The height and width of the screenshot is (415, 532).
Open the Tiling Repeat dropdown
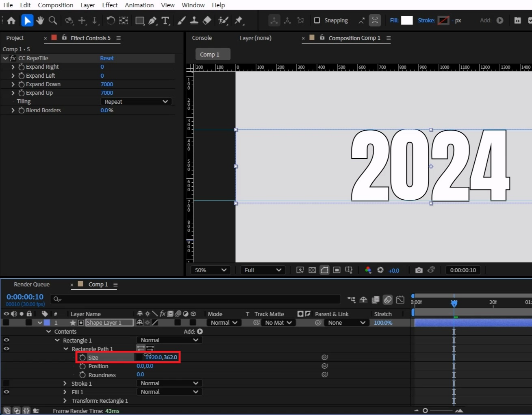pos(136,102)
